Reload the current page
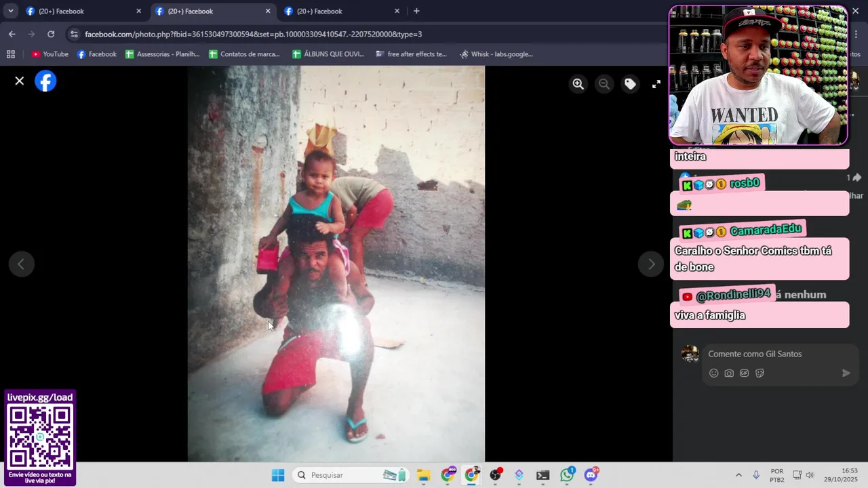Viewport: 868px width, 488px height. 51,34
